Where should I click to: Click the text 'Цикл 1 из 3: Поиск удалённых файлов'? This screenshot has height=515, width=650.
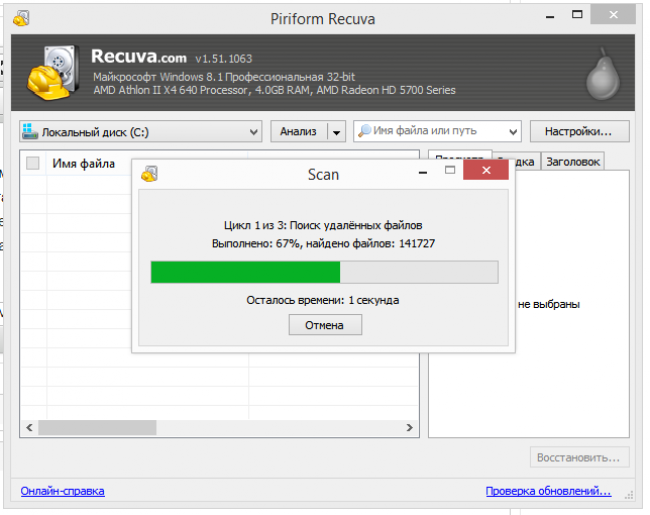(323, 225)
